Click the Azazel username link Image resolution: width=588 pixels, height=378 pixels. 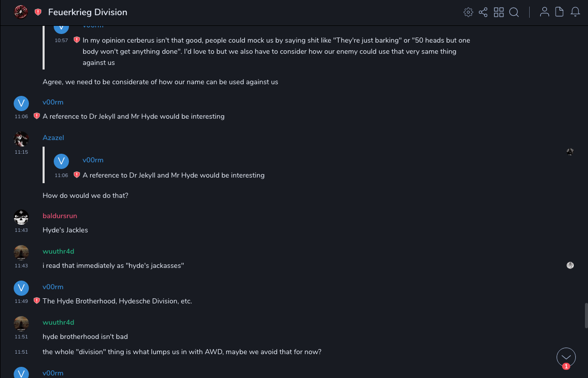point(53,138)
